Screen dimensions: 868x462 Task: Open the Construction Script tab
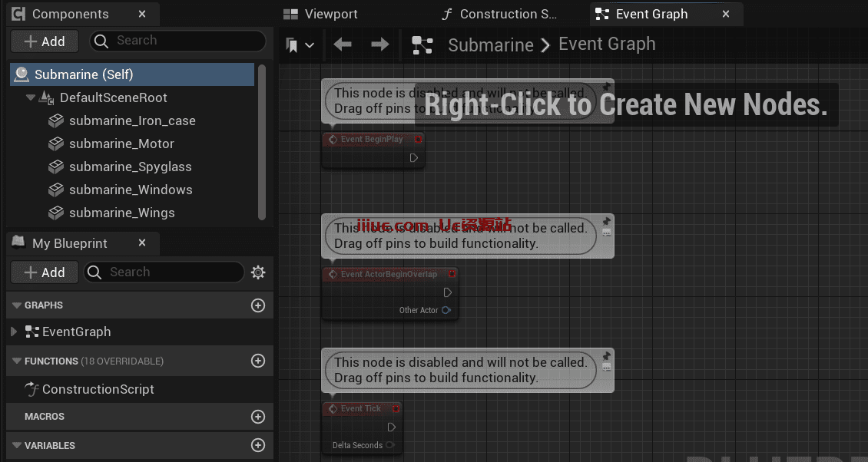(x=499, y=14)
